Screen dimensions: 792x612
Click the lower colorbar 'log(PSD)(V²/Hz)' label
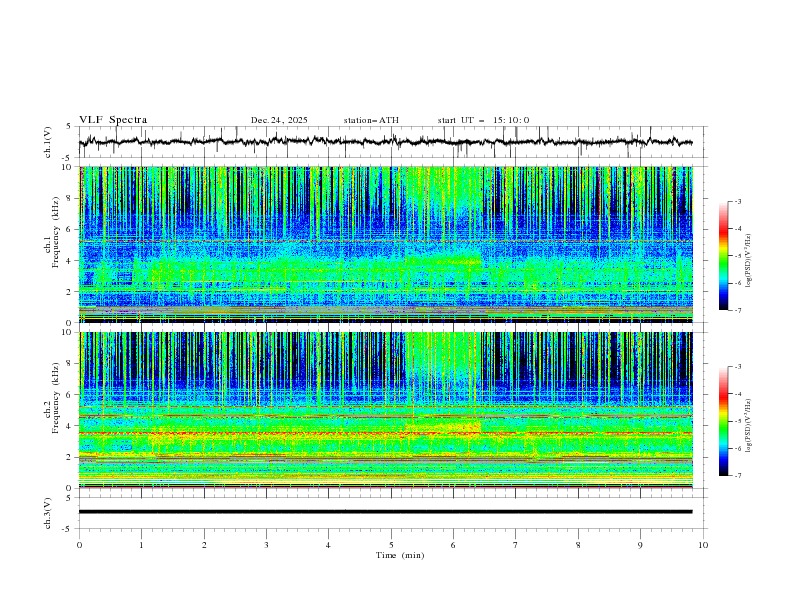pos(749,426)
